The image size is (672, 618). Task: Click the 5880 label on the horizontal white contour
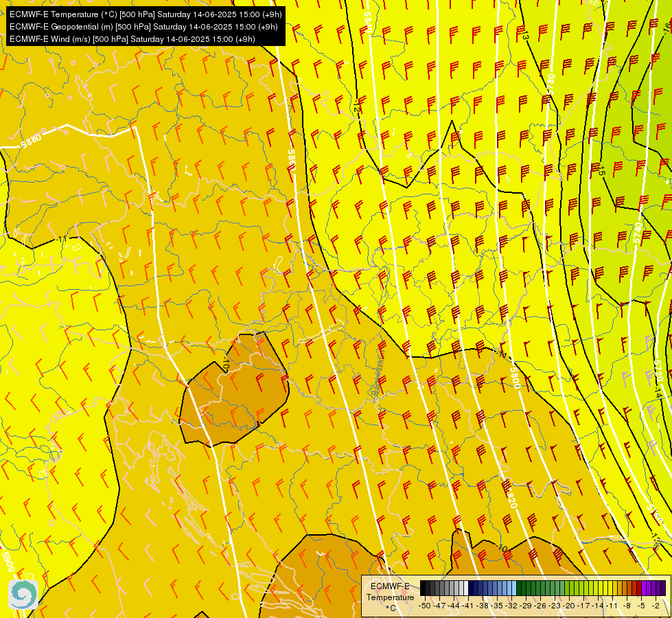click(32, 140)
